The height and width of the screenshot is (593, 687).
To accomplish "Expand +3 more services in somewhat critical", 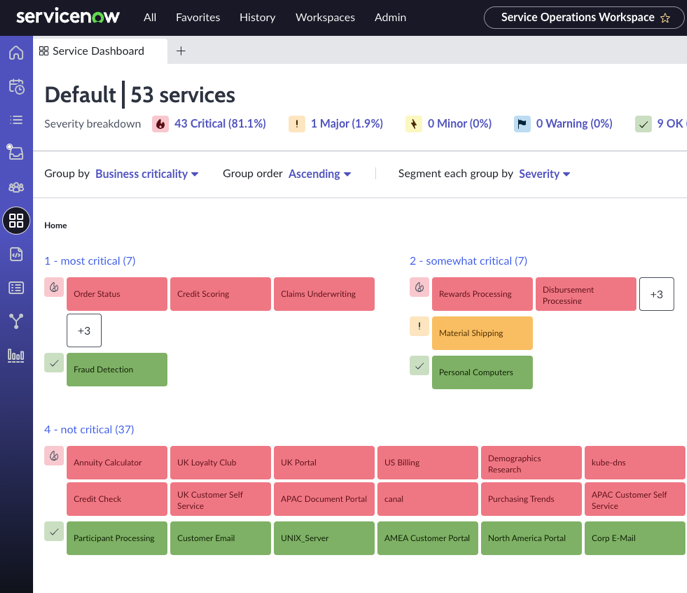I will pos(656,294).
